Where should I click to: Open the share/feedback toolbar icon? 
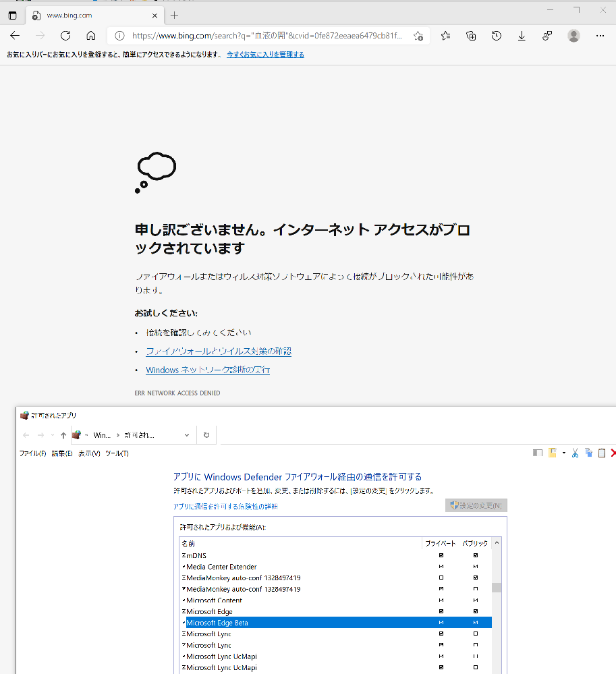click(x=547, y=36)
